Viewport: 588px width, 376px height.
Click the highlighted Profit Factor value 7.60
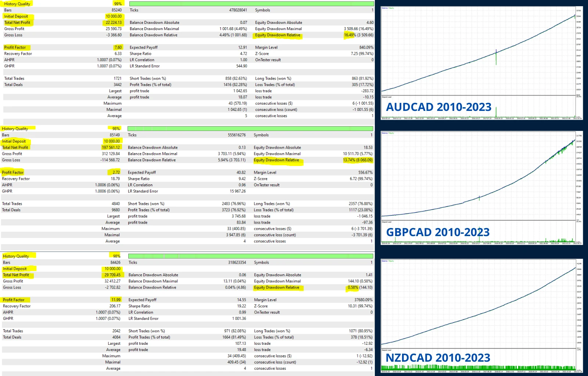pos(118,47)
